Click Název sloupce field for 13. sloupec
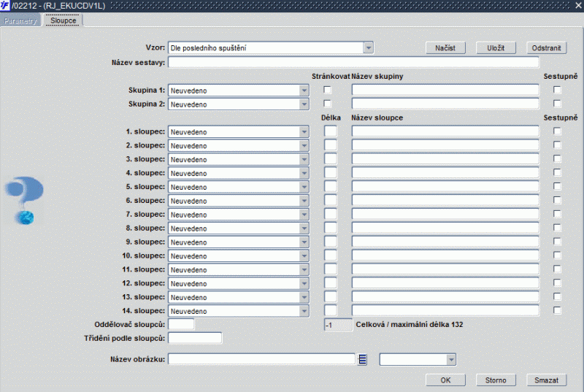The image size is (584, 392). pyautogui.click(x=445, y=296)
